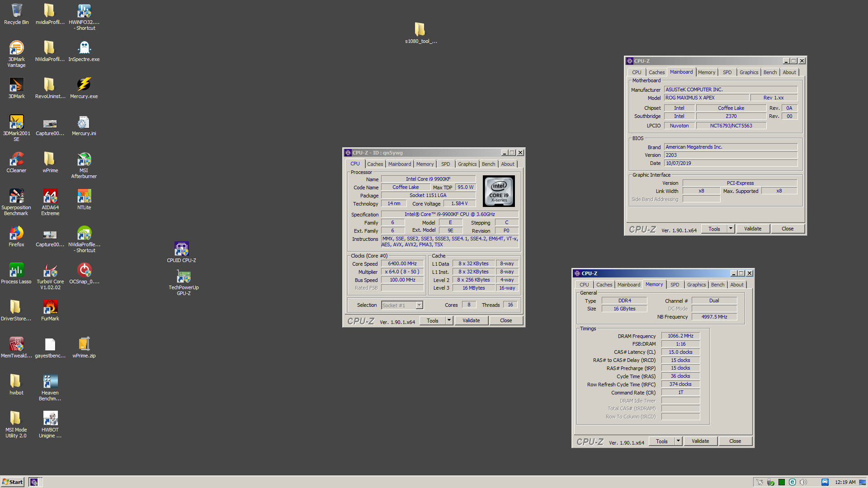Switch to Caches tab in CPU window

point(375,164)
